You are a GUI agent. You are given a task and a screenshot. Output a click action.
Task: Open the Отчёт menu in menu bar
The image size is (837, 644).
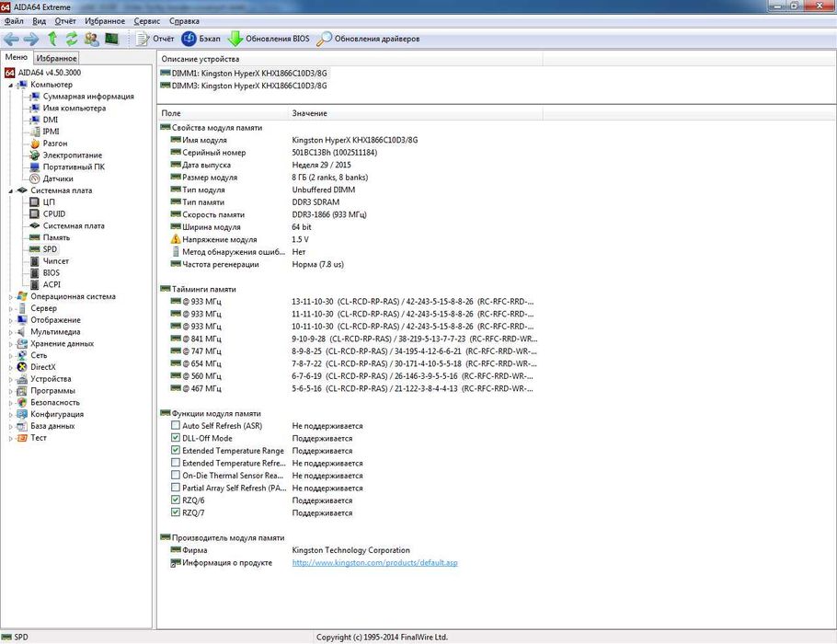pos(65,21)
